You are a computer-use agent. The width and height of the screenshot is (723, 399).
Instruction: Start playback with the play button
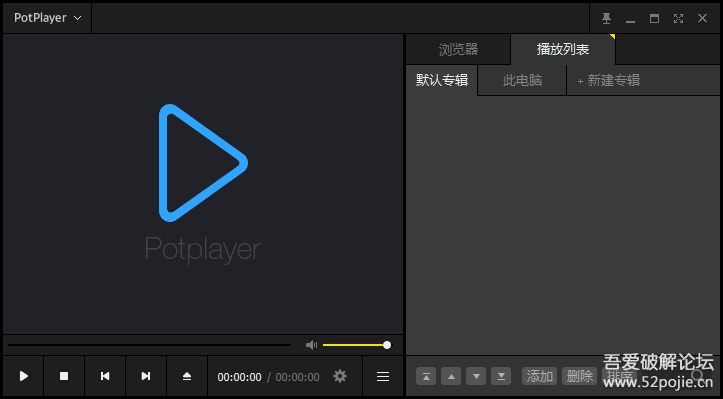point(24,376)
